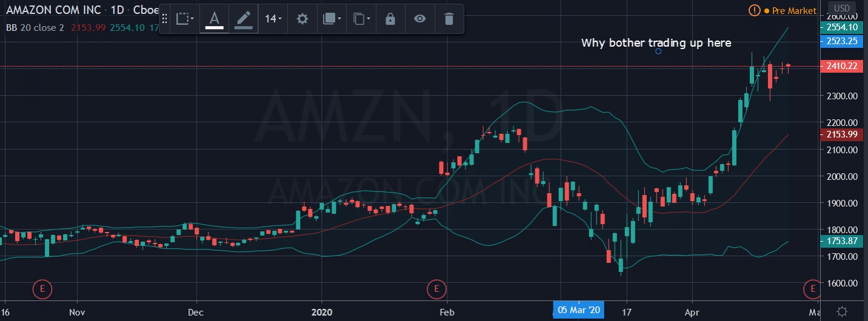Open the earnings marker near February
Screen dimensions: 868x321
coord(436,290)
